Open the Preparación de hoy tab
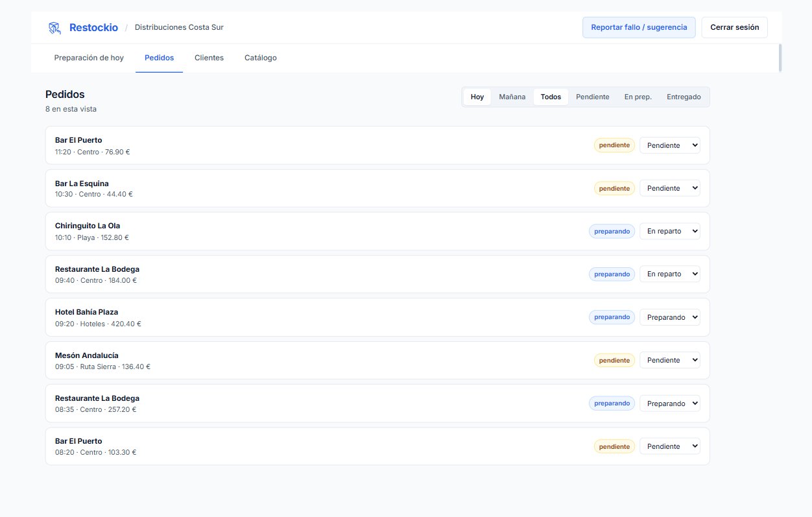 89,58
